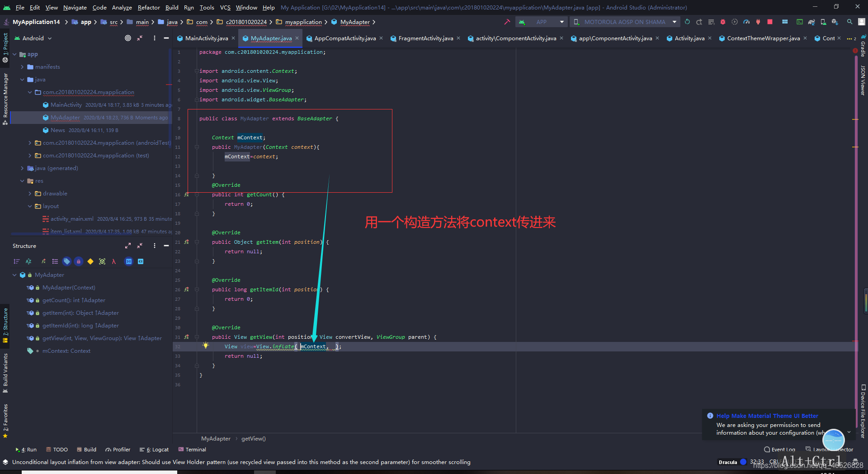Toggle Show Fields tag icon in Structure toolbar
The height and width of the screenshot is (474, 868).
pos(67,261)
